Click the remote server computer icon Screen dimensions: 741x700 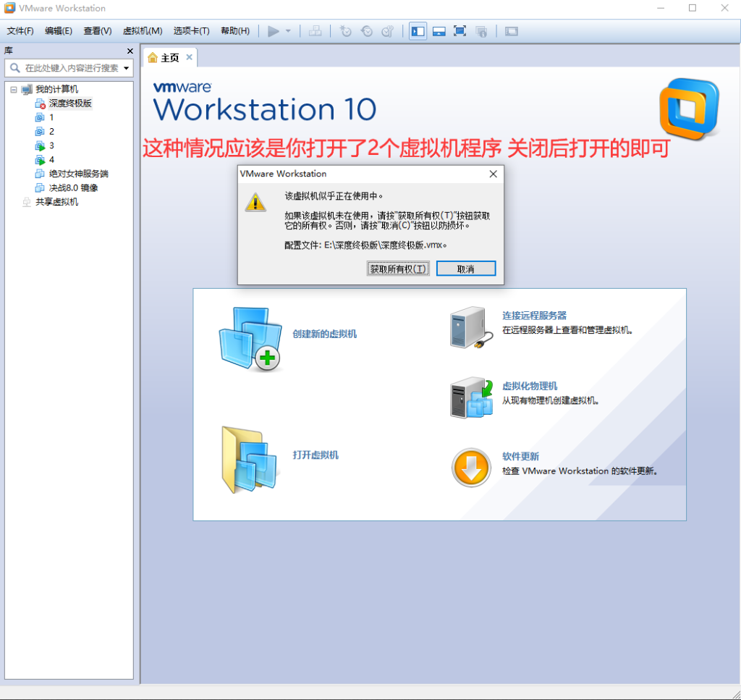[471, 327]
